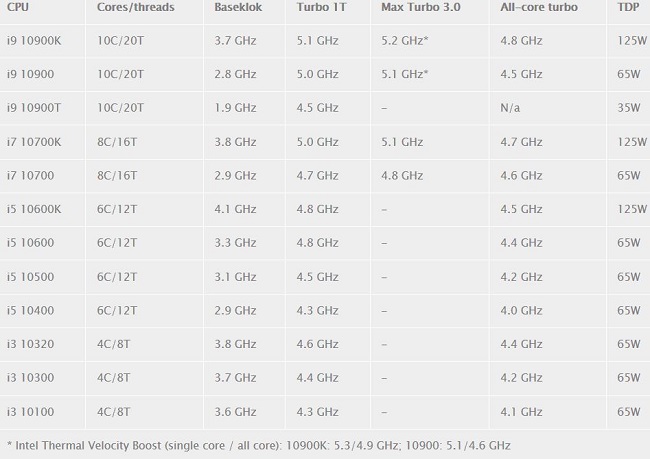Image resolution: width=650 pixels, height=459 pixels.
Task: Click the Max Turbo 3.0 column header
Action: 421,7
